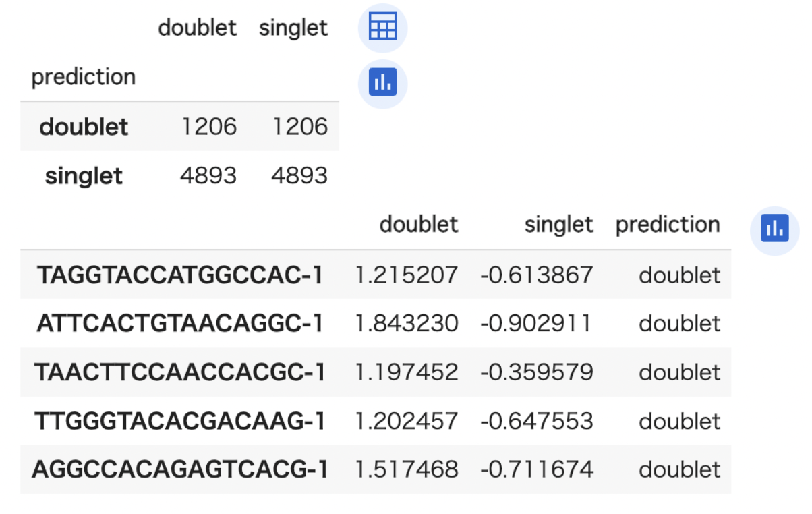Click the -0.359579 singlet score cell

point(537,372)
